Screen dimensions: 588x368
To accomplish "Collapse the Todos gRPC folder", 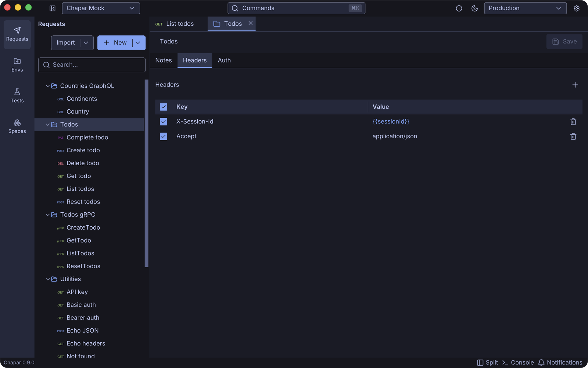I will tap(47, 215).
